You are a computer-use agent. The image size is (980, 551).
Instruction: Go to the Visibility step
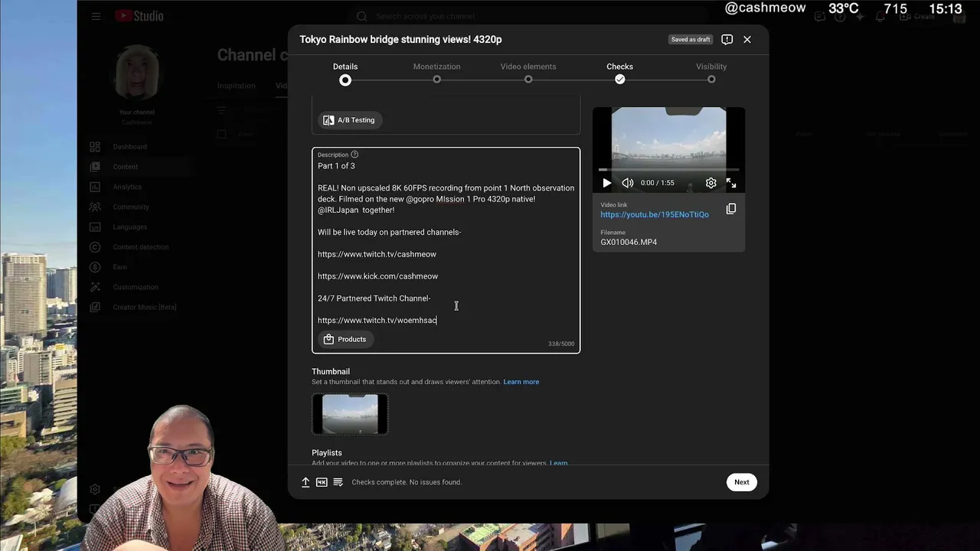711,73
